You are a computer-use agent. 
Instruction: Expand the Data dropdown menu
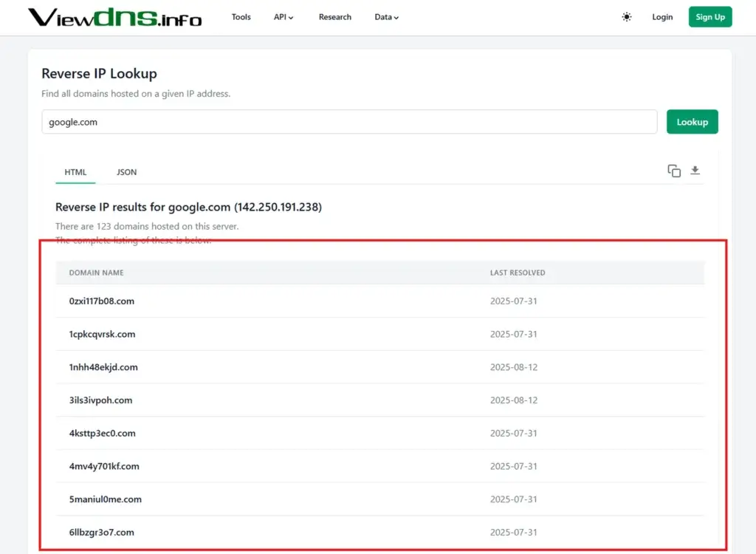386,17
